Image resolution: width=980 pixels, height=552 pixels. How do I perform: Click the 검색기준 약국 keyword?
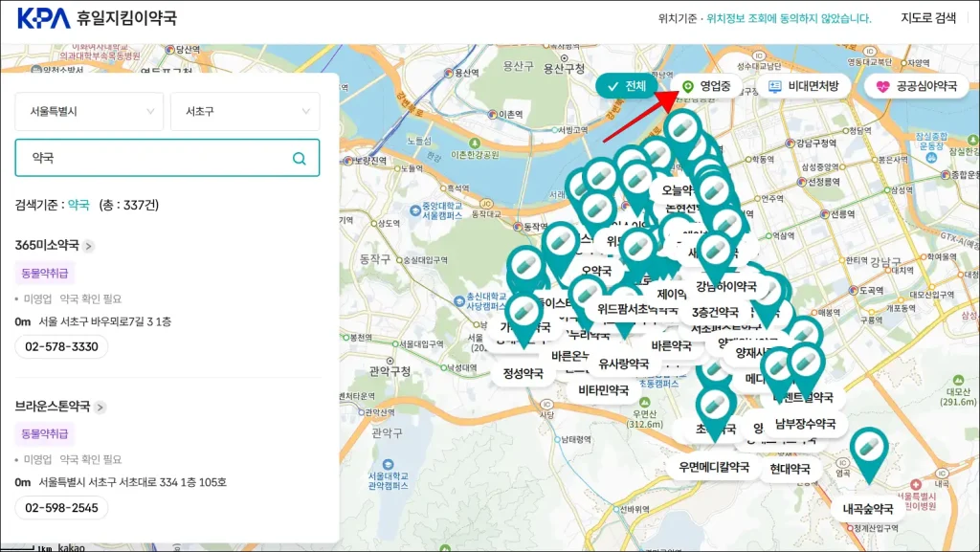coord(78,205)
